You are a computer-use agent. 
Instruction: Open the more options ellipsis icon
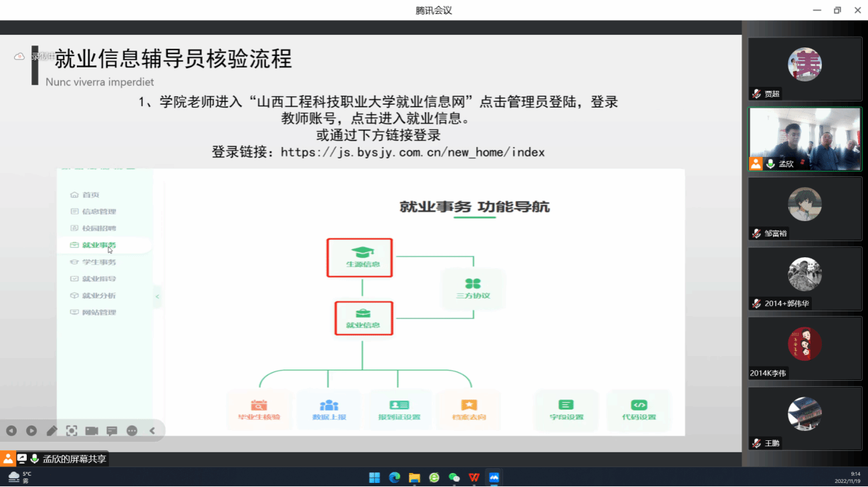click(x=132, y=431)
